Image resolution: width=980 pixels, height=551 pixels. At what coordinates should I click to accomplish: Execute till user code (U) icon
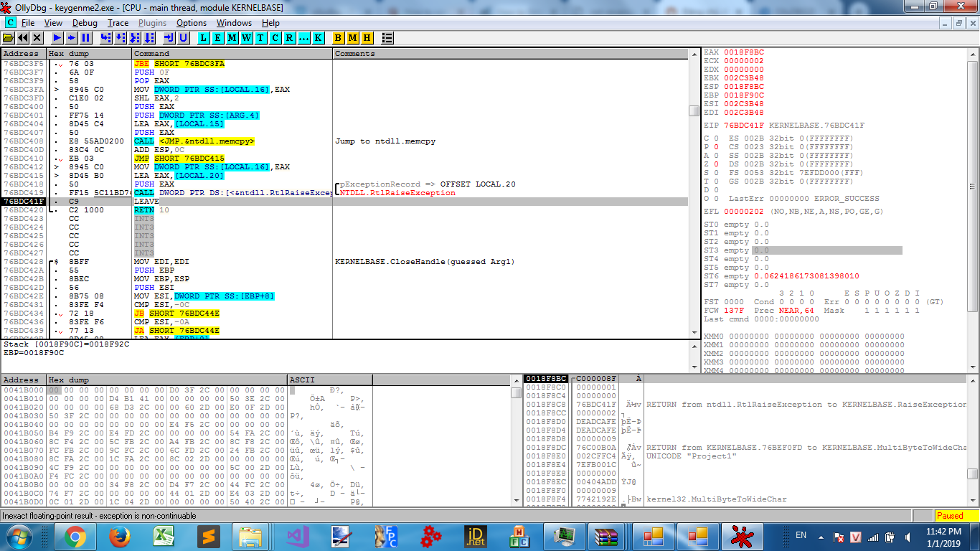coord(184,37)
